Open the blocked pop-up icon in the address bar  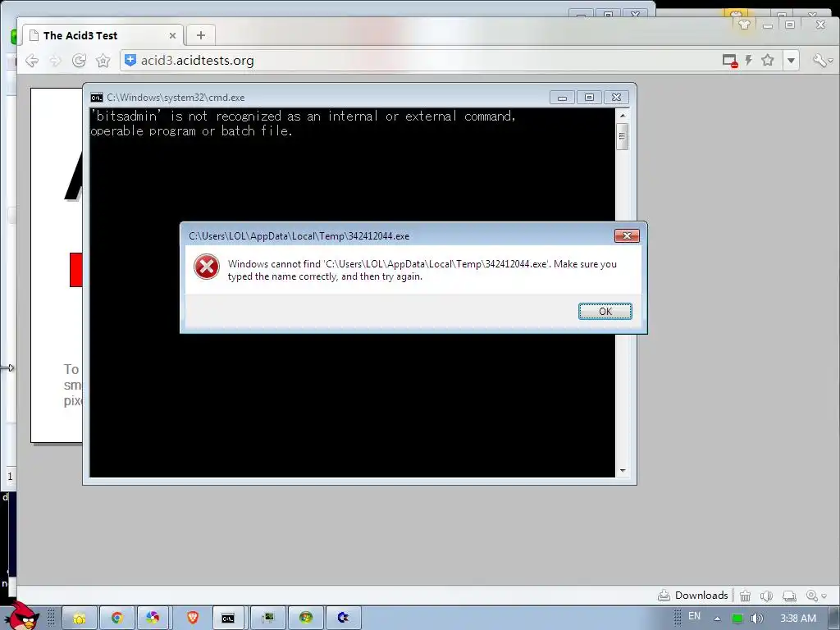[x=729, y=61]
